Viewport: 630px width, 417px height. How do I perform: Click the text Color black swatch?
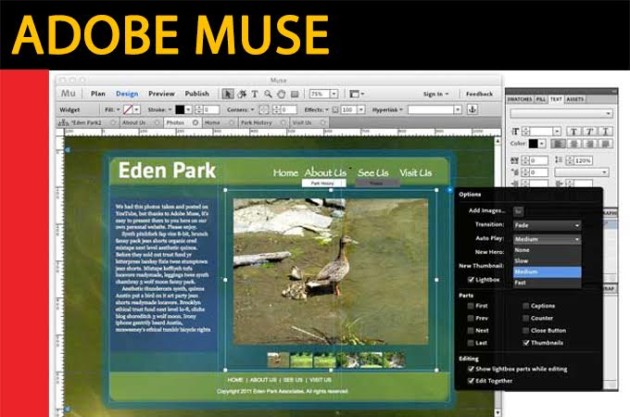[x=533, y=143]
